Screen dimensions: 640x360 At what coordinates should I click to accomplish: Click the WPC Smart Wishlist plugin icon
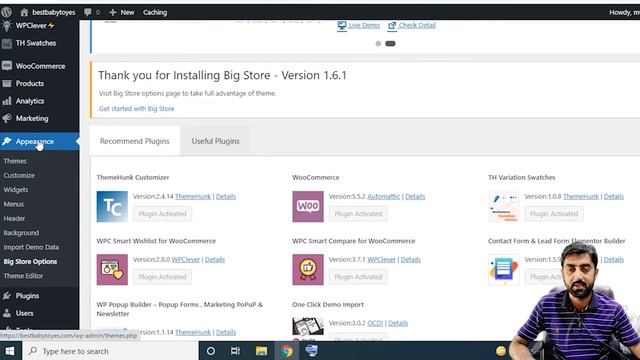(x=112, y=269)
